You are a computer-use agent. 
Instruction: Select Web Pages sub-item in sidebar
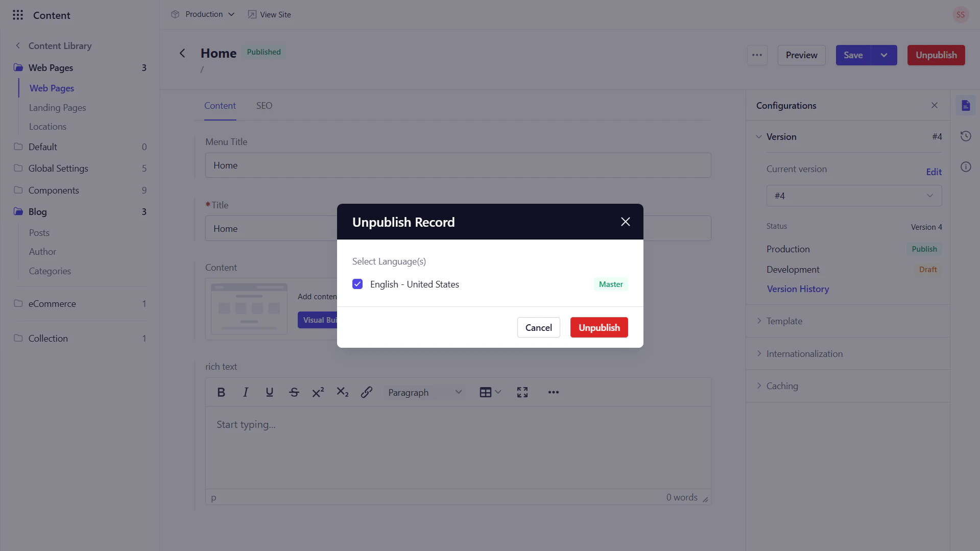pos(52,88)
